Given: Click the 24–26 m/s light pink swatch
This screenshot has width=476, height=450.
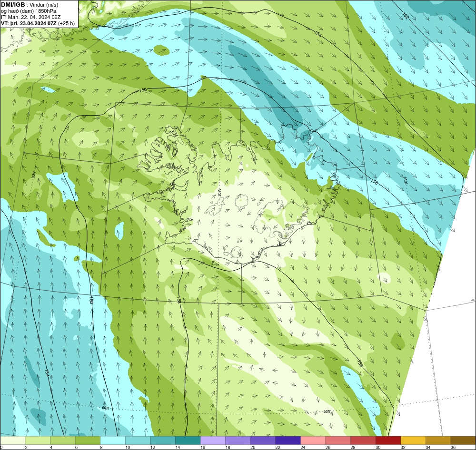Looking at the screenshot, I should pyautogui.click(x=313, y=440).
